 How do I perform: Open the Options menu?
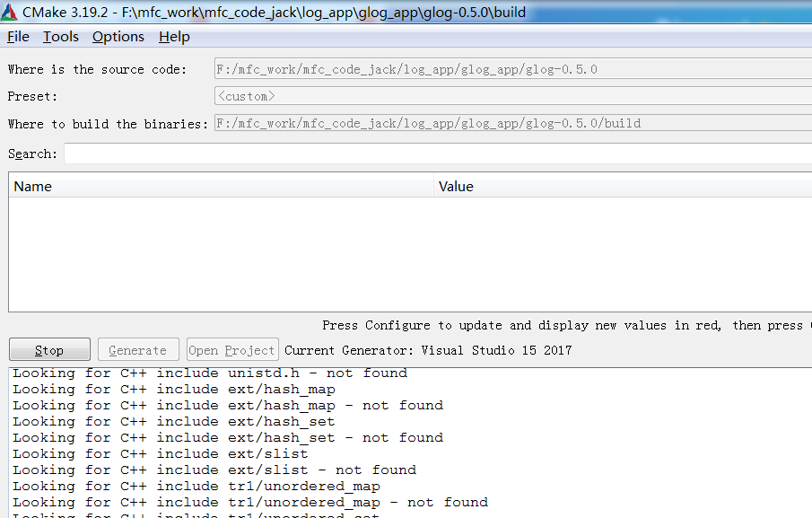pyautogui.click(x=118, y=37)
